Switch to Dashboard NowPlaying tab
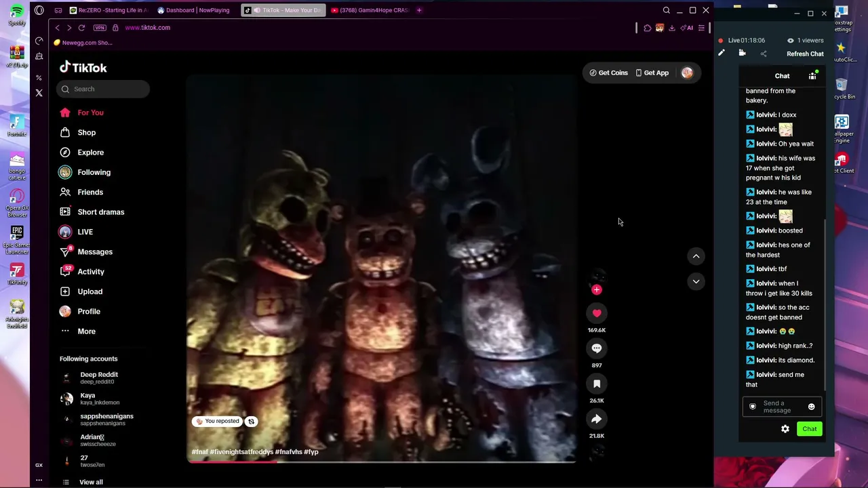Screen dimensions: 868x488 195,10
